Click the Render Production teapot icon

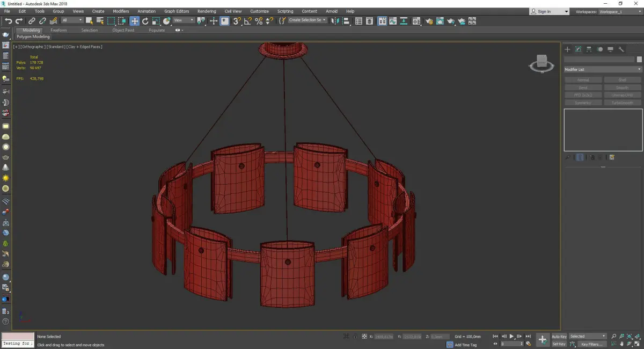451,21
